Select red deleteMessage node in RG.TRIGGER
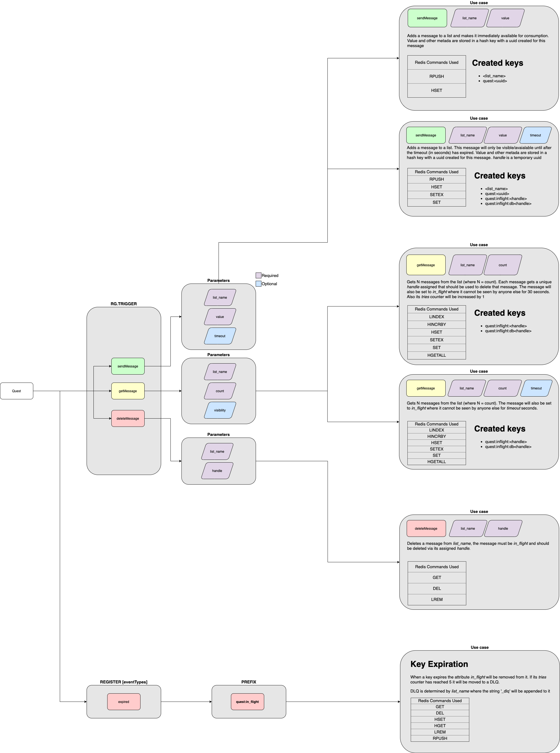The image size is (560, 753). pos(128,418)
